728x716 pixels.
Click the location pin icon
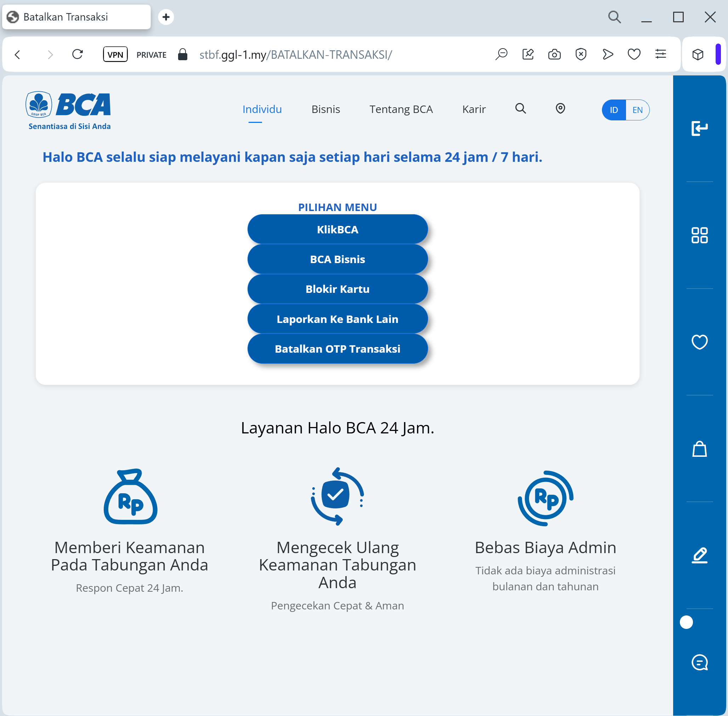560,109
